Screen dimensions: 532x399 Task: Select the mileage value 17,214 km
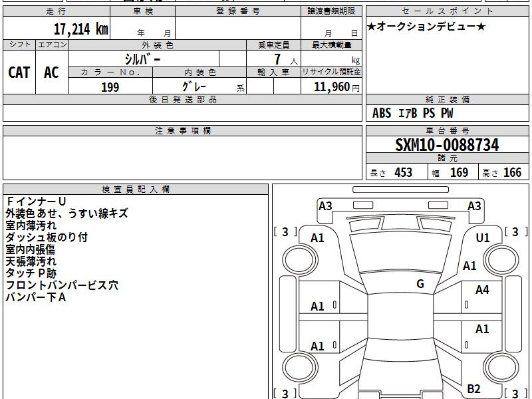pos(80,29)
